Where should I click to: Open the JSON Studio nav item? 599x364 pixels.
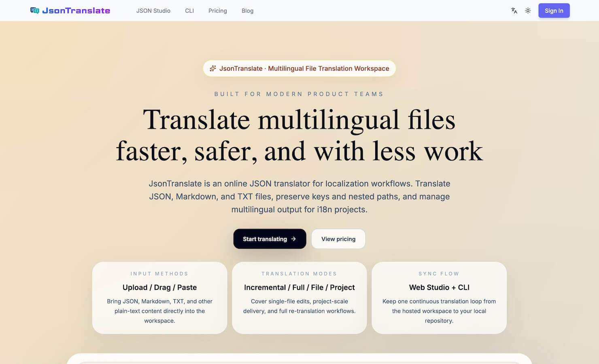click(153, 11)
